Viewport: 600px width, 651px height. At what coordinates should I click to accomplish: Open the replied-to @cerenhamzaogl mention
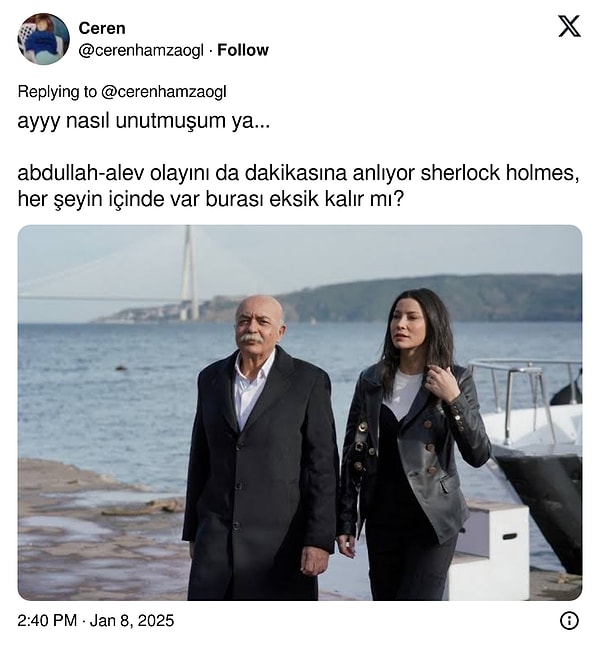164,92
